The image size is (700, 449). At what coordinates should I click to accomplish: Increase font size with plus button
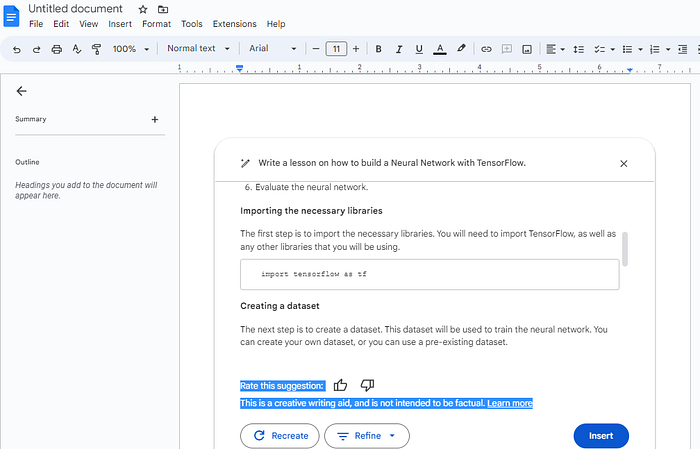click(356, 49)
